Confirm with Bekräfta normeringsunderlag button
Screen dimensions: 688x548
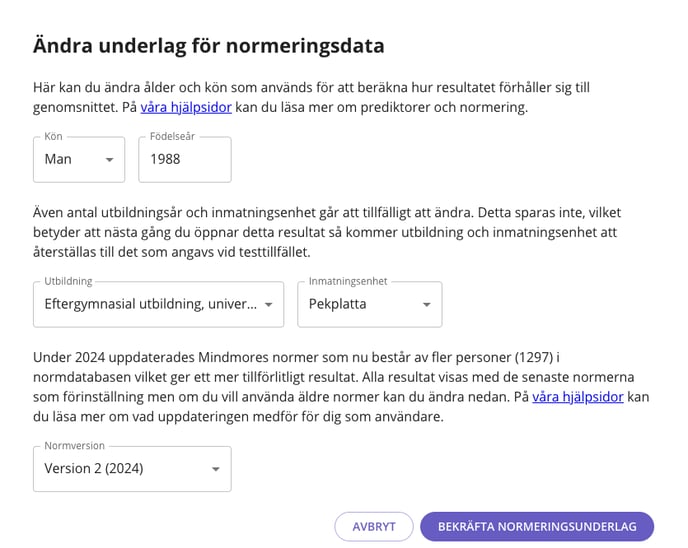coord(537,526)
